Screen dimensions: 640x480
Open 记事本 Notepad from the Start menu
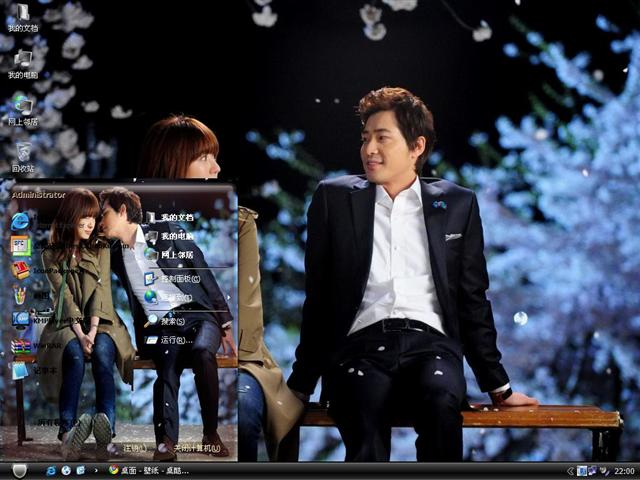click(34, 371)
